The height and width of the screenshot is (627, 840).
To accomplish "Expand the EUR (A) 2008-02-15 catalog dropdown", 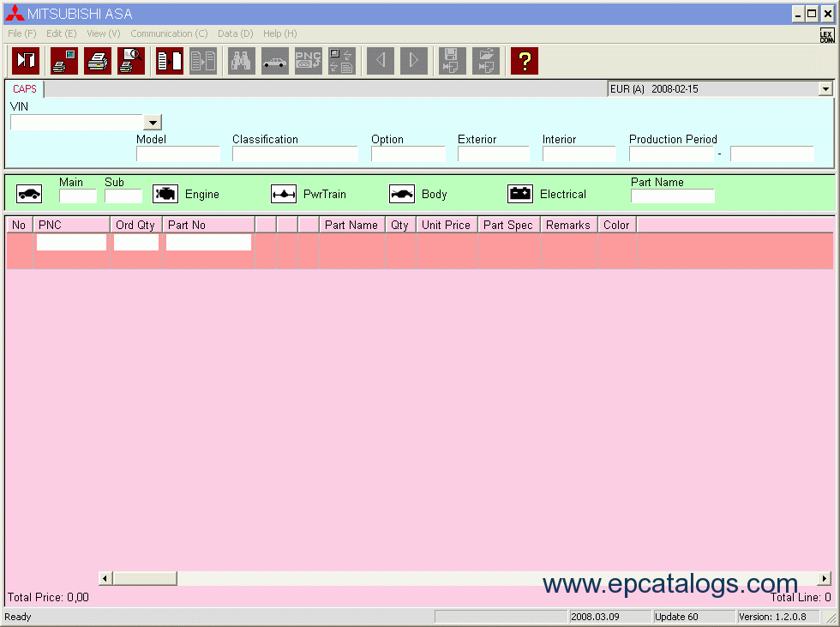I will (x=825, y=89).
